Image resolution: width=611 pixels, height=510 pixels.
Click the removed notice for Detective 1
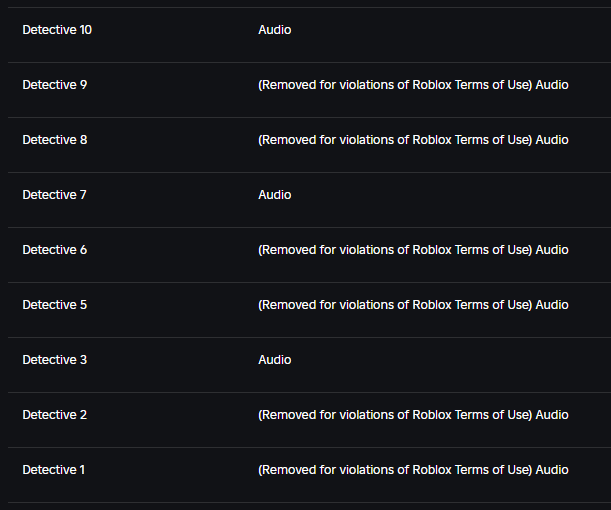395,469
